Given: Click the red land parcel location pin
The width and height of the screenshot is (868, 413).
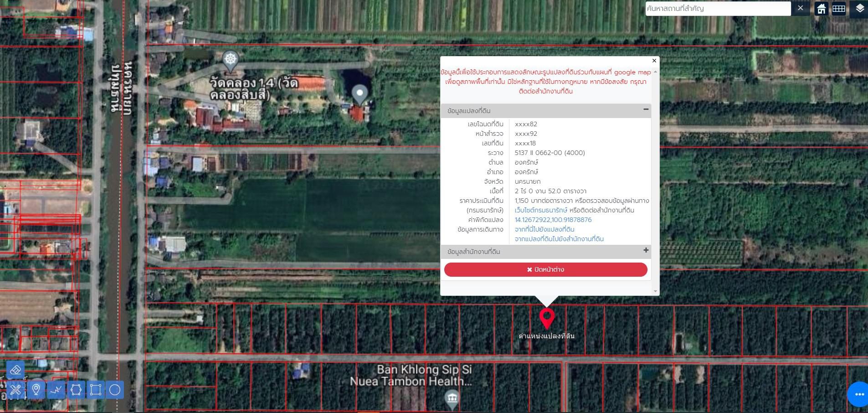Looking at the screenshot, I should 547,318.
